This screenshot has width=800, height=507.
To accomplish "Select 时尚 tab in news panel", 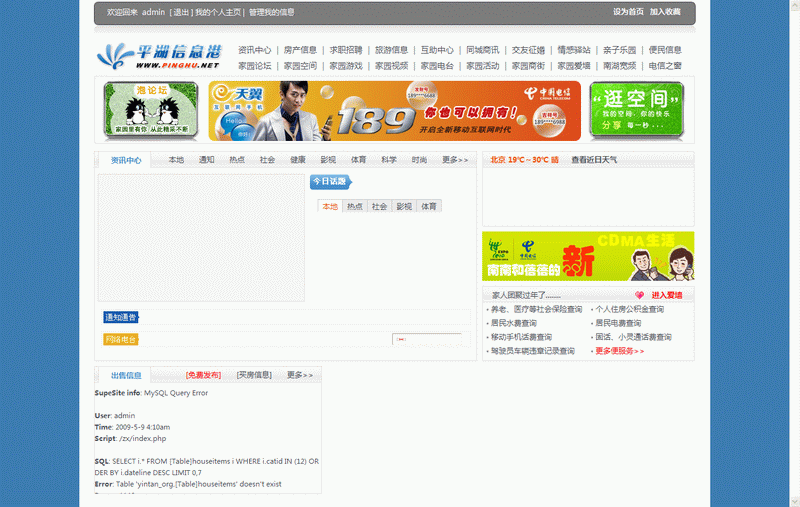I will (419, 160).
